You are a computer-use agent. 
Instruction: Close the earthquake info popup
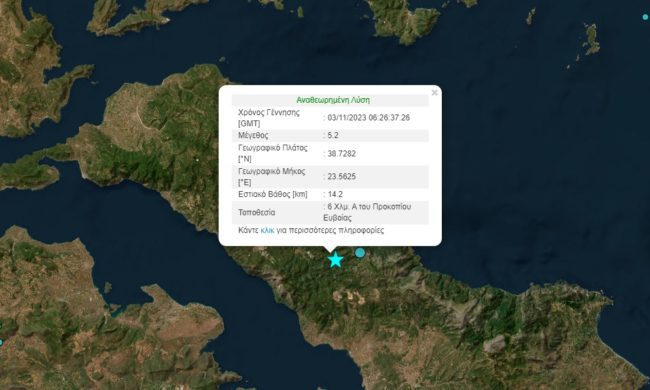[434, 93]
